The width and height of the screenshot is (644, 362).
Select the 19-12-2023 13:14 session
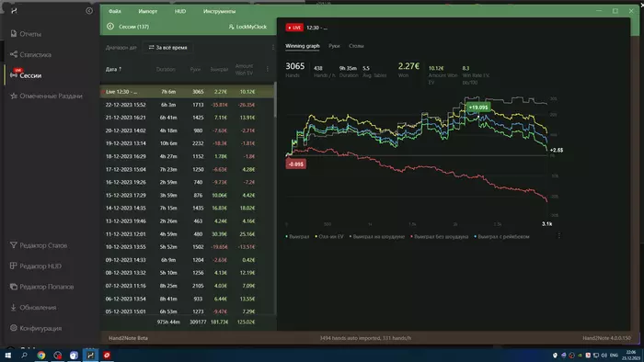(x=187, y=143)
